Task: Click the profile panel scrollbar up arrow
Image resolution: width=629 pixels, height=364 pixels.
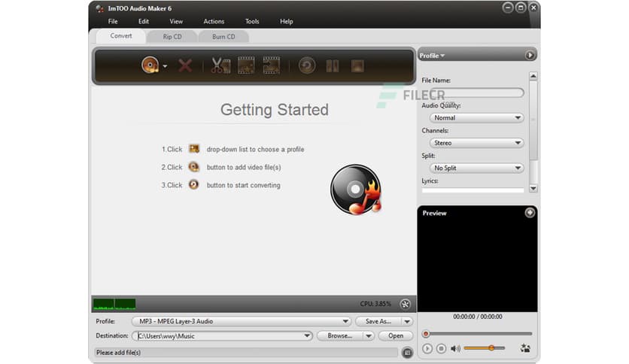Action: point(533,76)
